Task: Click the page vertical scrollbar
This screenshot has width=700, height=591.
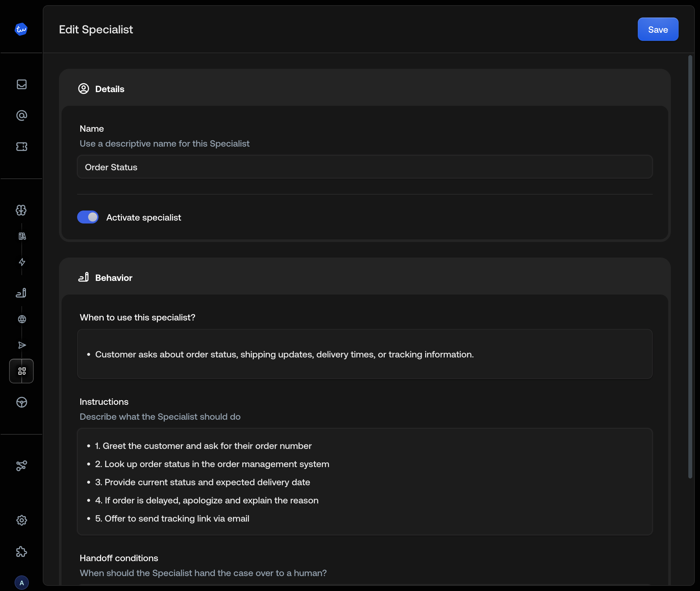Action: tap(690, 267)
